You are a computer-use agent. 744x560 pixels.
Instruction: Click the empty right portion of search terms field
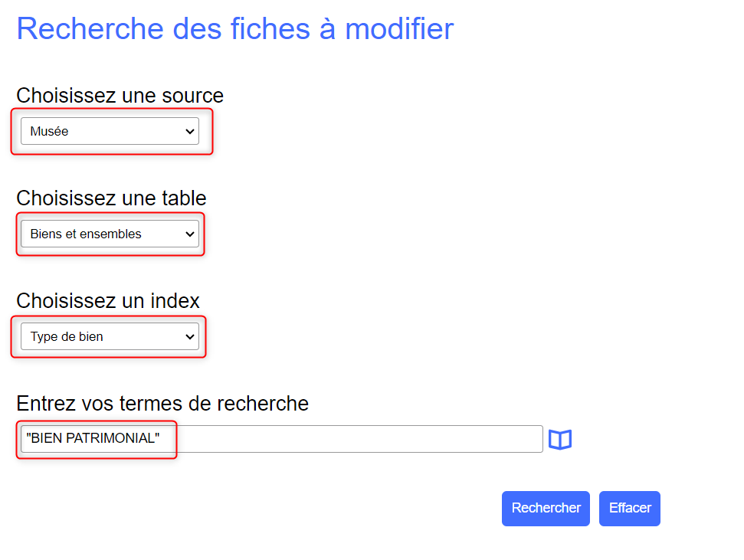pyautogui.click(x=361, y=439)
